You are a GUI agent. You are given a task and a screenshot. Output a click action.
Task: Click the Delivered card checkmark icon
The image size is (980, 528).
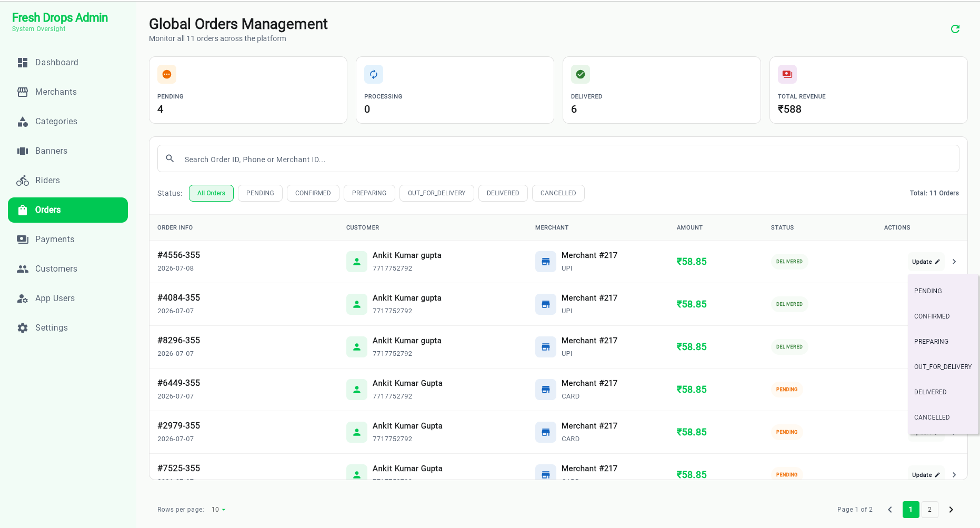tap(581, 74)
